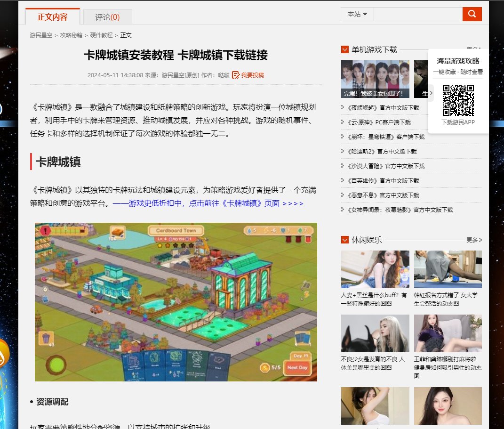Click the 资源调配 bullet heading
This screenshot has height=429, width=504.
(52, 402)
